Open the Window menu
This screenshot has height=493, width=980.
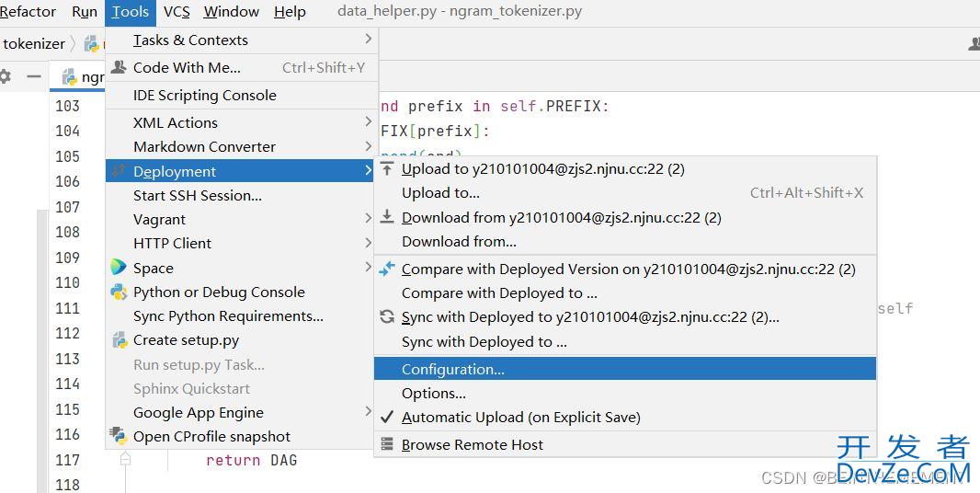232,12
